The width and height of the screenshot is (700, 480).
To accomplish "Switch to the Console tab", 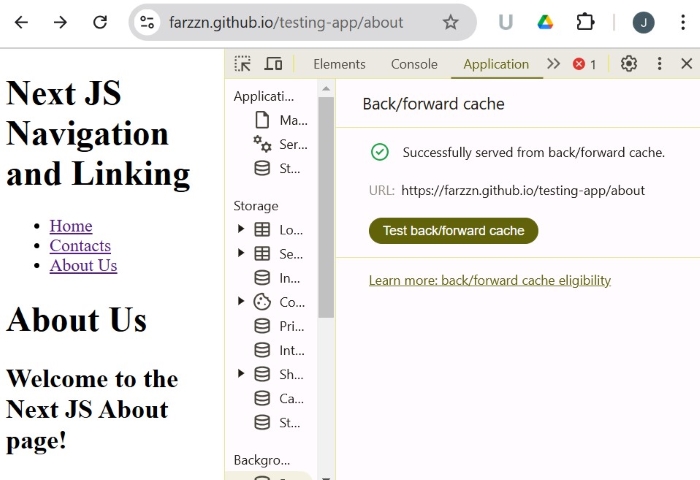I will (x=414, y=64).
